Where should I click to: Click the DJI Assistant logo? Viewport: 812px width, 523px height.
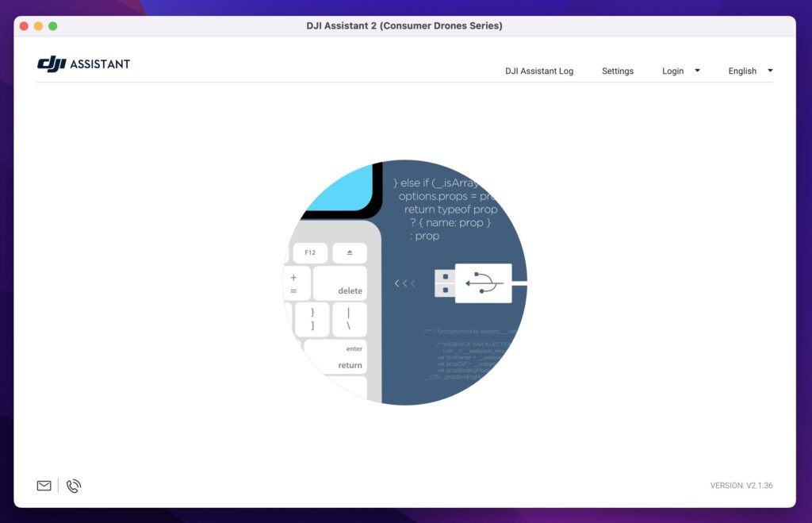tap(83, 63)
